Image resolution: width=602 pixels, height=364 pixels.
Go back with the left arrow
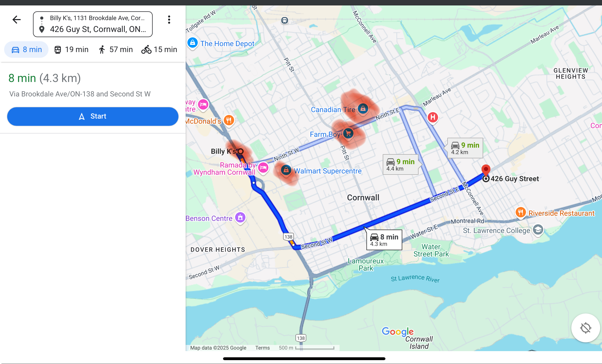tap(17, 20)
